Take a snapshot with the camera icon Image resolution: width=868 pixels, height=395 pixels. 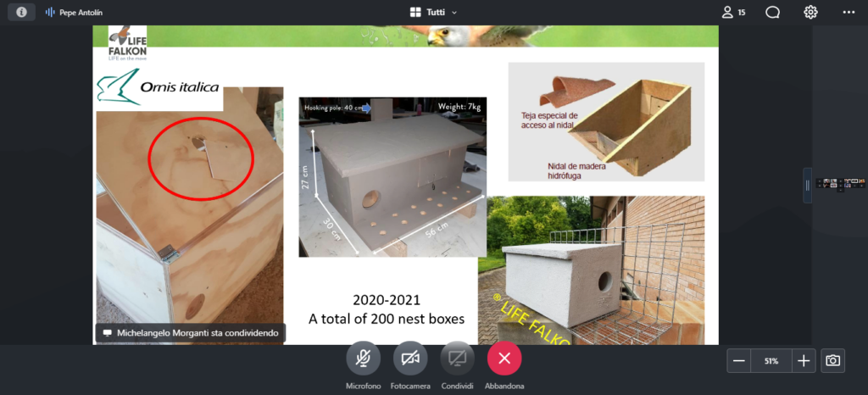(832, 361)
